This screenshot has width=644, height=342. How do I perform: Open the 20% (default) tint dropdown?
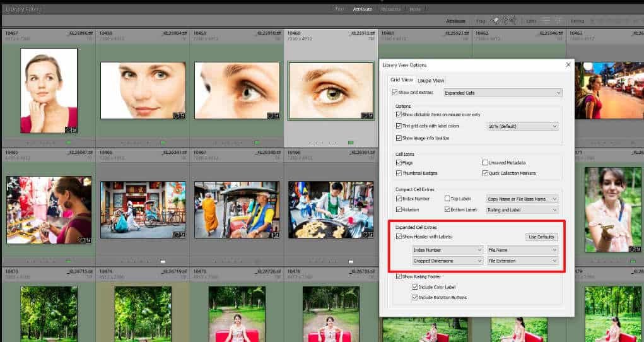(x=522, y=126)
